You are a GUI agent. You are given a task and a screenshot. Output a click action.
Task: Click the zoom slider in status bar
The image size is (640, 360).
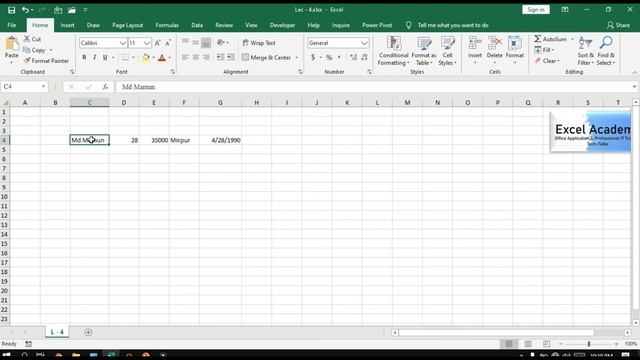pos(589,344)
